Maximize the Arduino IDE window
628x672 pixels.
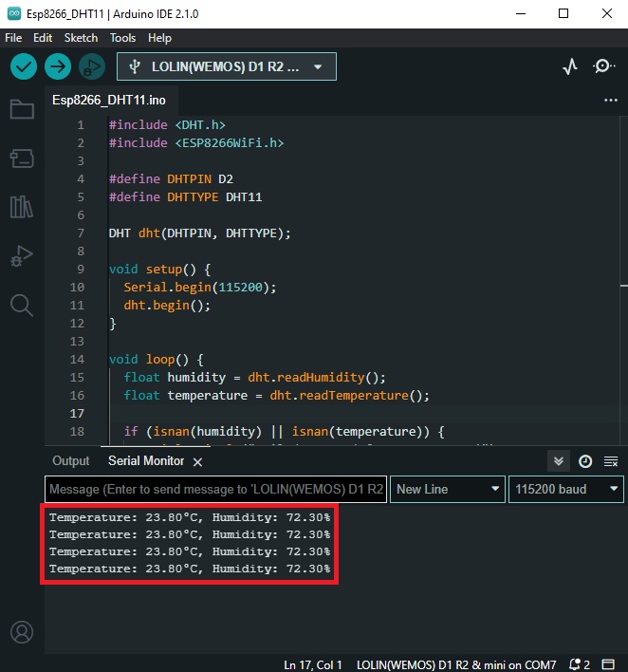click(563, 13)
